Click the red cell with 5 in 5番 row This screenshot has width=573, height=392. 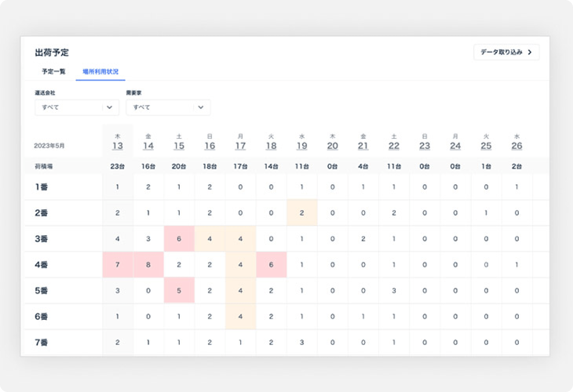[179, 290]
